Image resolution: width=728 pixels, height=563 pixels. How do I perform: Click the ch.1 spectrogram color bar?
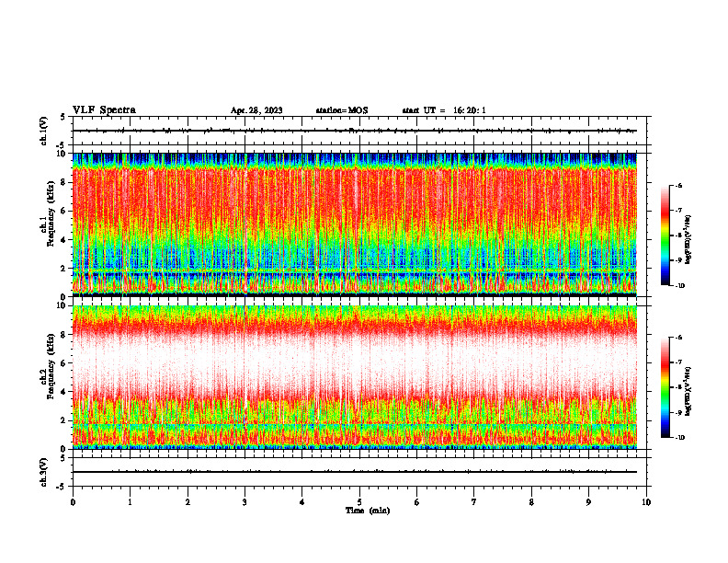pyautogui.click(x=665, y=236)
